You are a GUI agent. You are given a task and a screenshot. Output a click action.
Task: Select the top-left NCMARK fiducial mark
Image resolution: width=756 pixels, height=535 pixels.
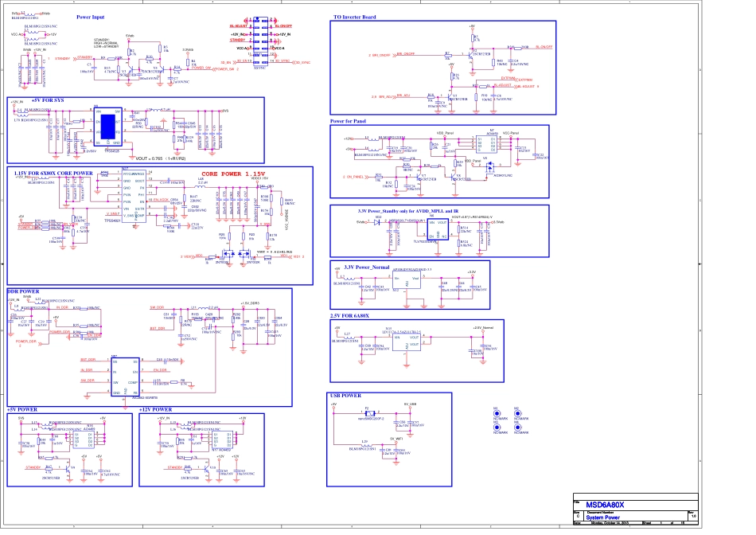496,413
